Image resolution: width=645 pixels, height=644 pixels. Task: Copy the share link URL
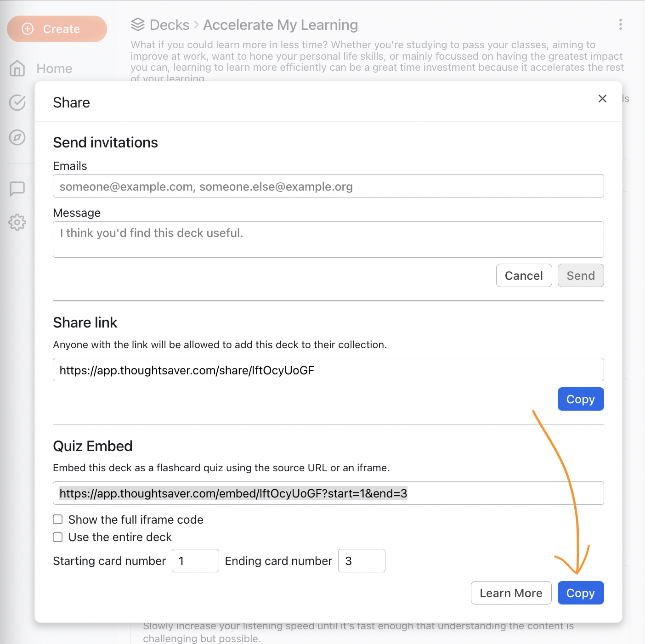[580, 399]
